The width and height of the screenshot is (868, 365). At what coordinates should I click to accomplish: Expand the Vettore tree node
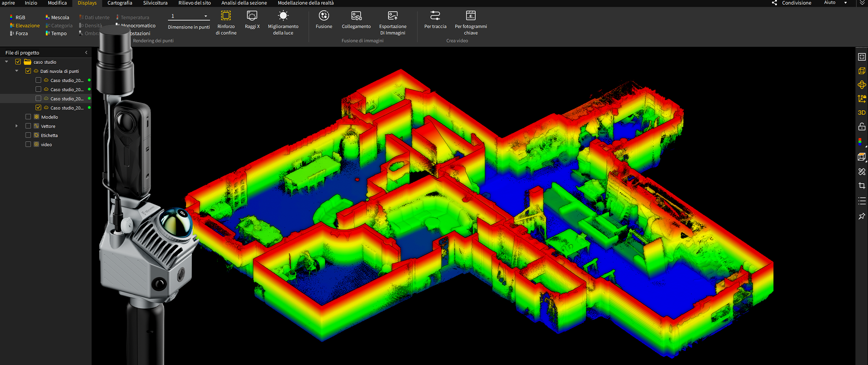click(x=16, y=126)
